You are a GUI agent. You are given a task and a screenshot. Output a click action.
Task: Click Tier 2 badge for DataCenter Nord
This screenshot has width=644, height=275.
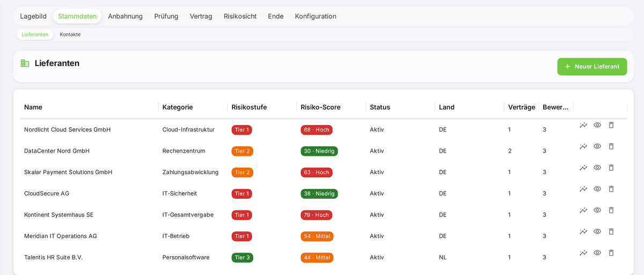(x=242, y=151)
